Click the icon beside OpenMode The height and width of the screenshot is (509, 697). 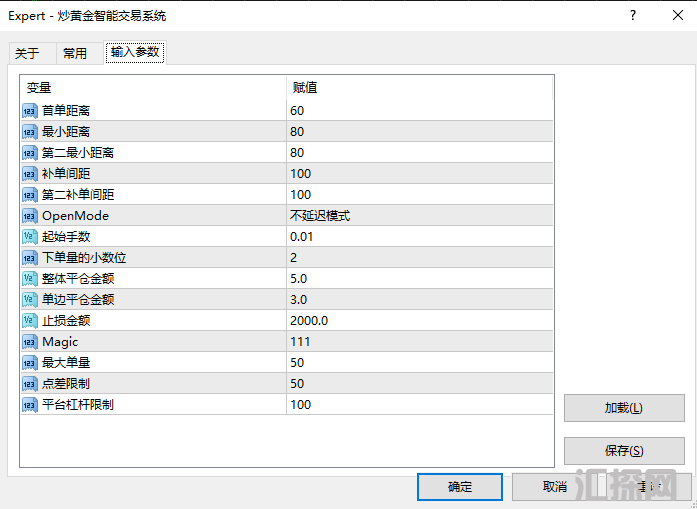pyautogui.click(x=30, y=216)
